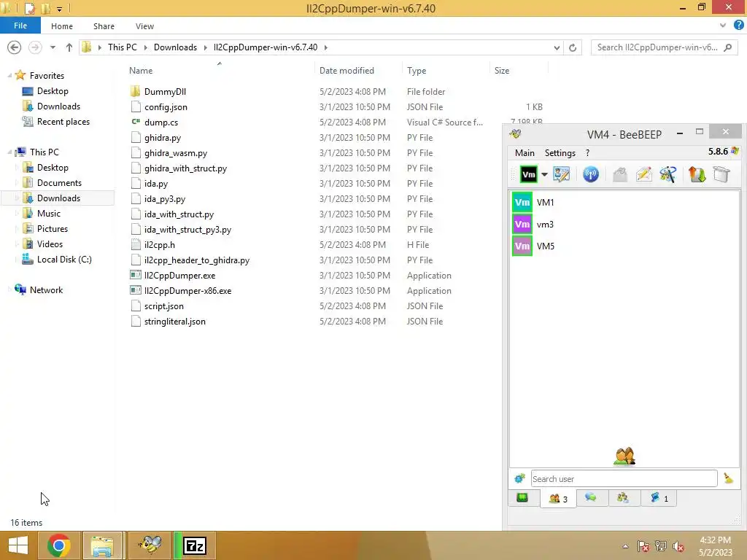Select the Il2CppDumper.exe file
Viewport: 747px width, 560px height.
(x=179, y=275)
